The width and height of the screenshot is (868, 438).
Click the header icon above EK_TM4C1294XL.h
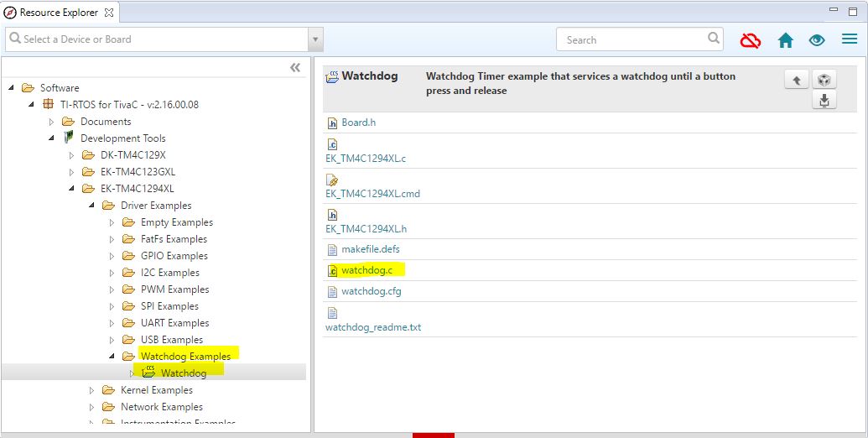332,215
